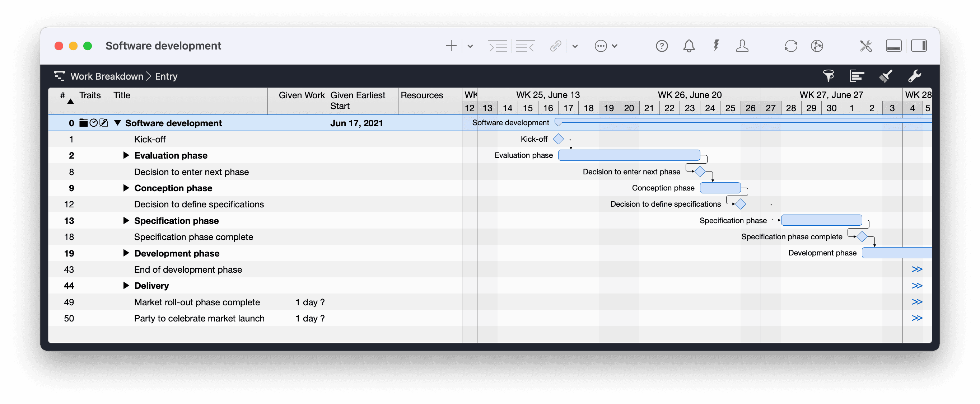Click the plus button to add a task
The image size is (980, 404).
click(451, 46)
